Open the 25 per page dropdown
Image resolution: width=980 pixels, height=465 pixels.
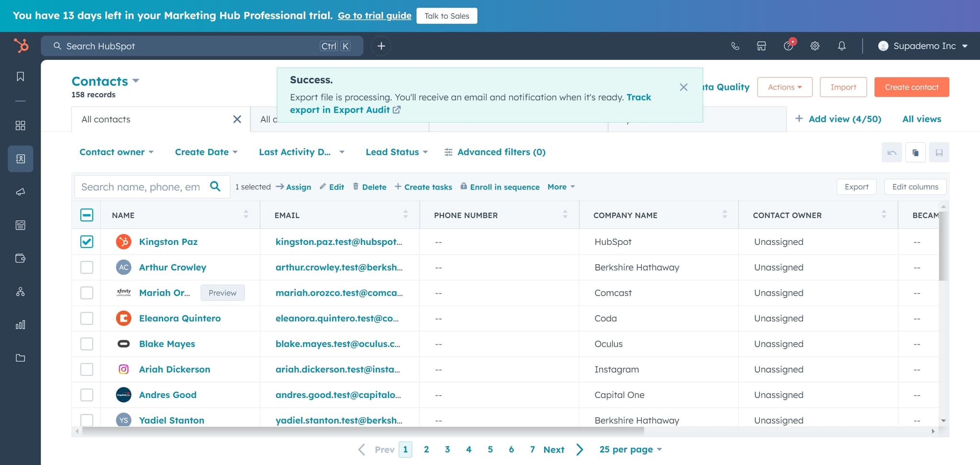point(629,449)
